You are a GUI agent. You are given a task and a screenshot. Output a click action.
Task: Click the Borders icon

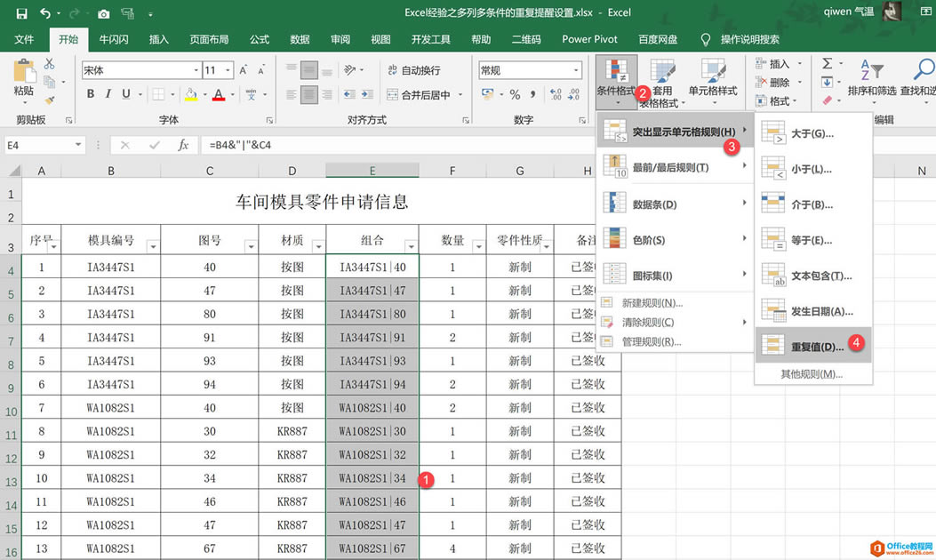tap(158, 94)
